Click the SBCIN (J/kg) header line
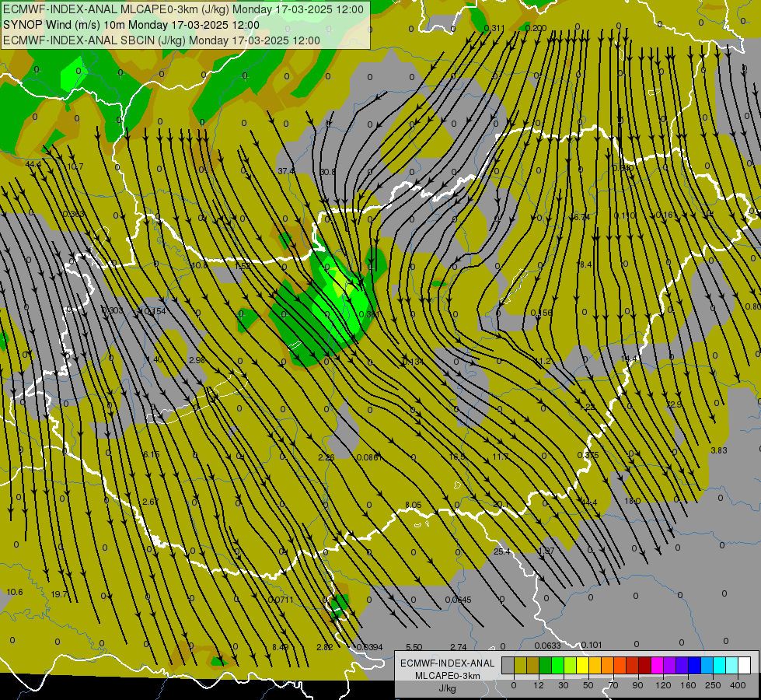Viewport: 761px width, 700px height. pyautogui.click(x=162, y=40)
